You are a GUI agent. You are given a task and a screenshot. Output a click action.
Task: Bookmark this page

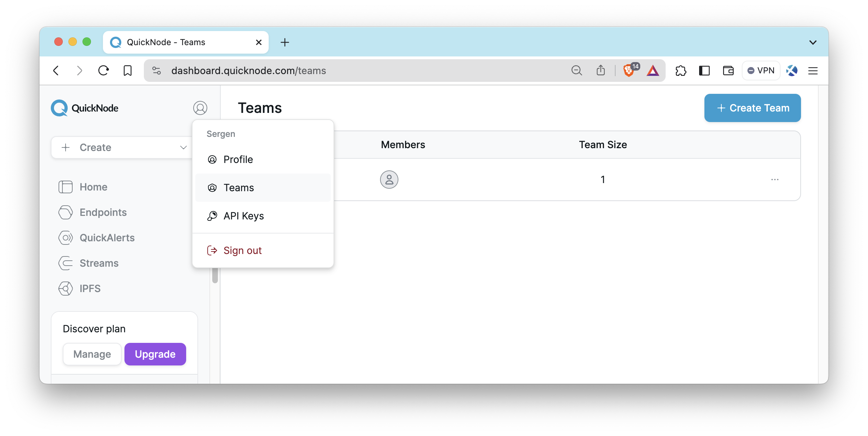pyautogui.click(x=128, y=71)
